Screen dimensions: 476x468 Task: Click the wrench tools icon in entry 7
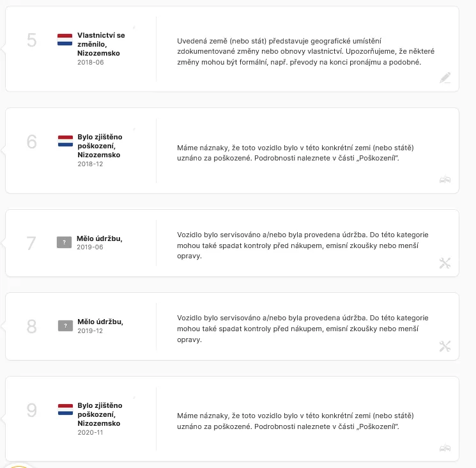[x=445, y=263]
